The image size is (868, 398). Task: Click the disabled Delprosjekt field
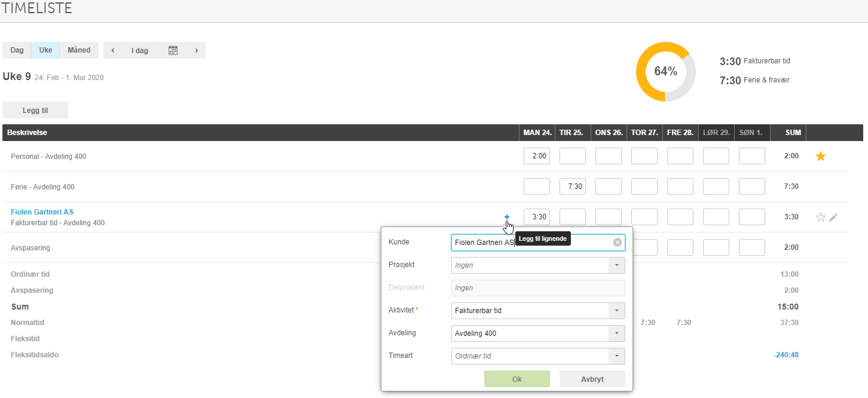coord(538,288)
